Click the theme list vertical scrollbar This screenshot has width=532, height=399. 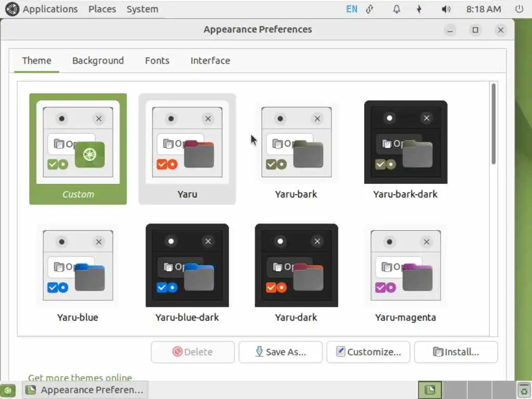(x=494, y=124)
